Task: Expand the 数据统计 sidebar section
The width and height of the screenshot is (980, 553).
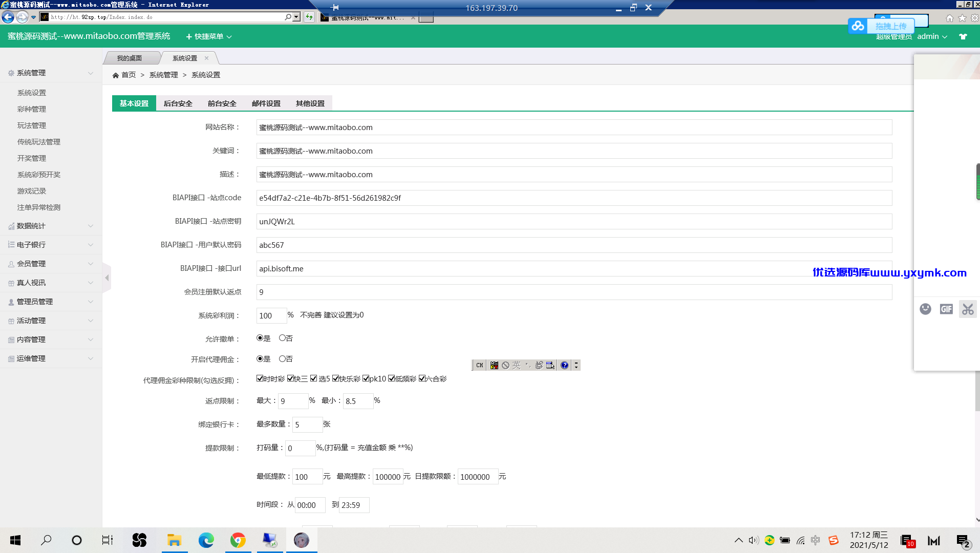Action: tap(51, 226)
